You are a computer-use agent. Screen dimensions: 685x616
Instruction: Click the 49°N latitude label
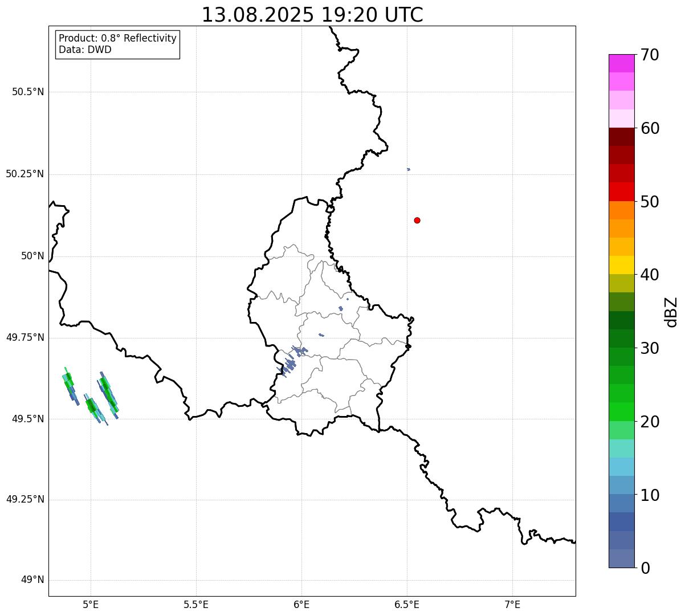pos(32,580)
